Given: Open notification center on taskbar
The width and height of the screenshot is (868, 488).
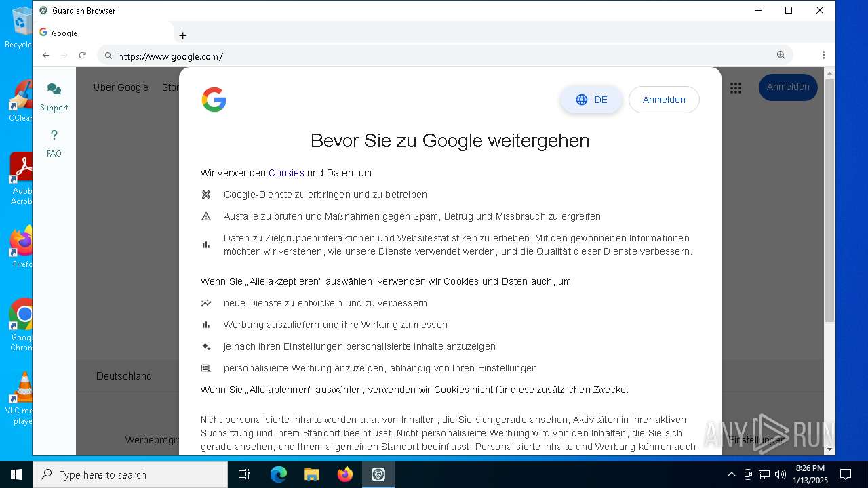Looking at the screenshot, I should (x=846, y=474).
